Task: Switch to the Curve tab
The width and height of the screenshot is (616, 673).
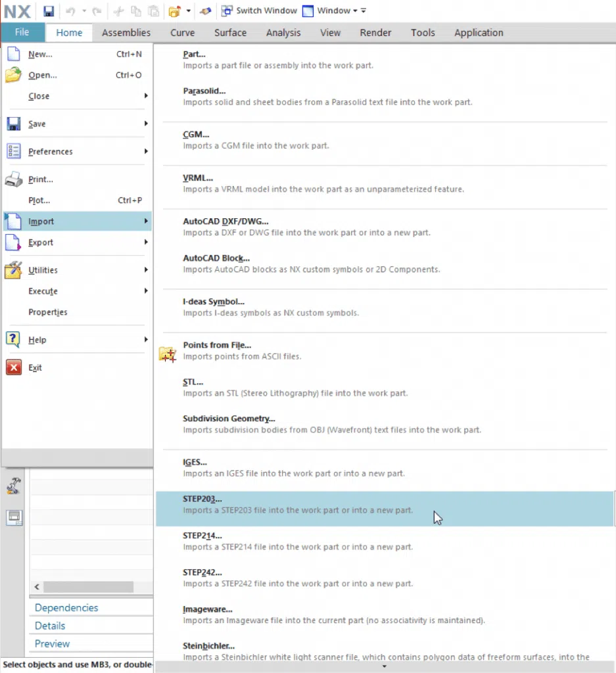Action: pyautogui.click(x=183, y=33)
